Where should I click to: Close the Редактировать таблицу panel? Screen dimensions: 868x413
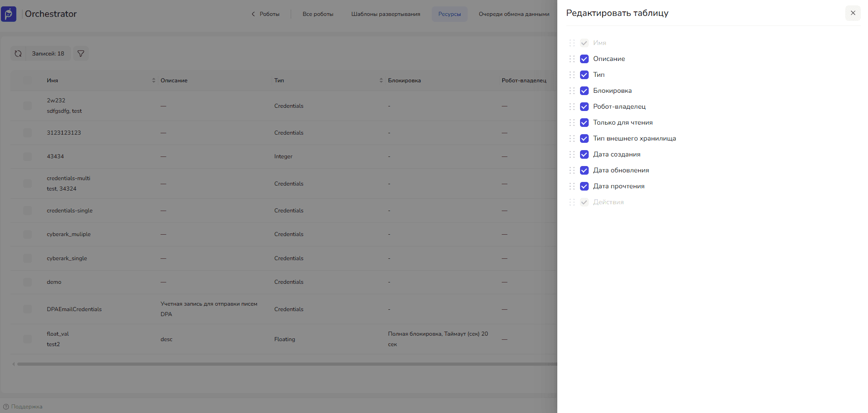[x=853, y=13]
